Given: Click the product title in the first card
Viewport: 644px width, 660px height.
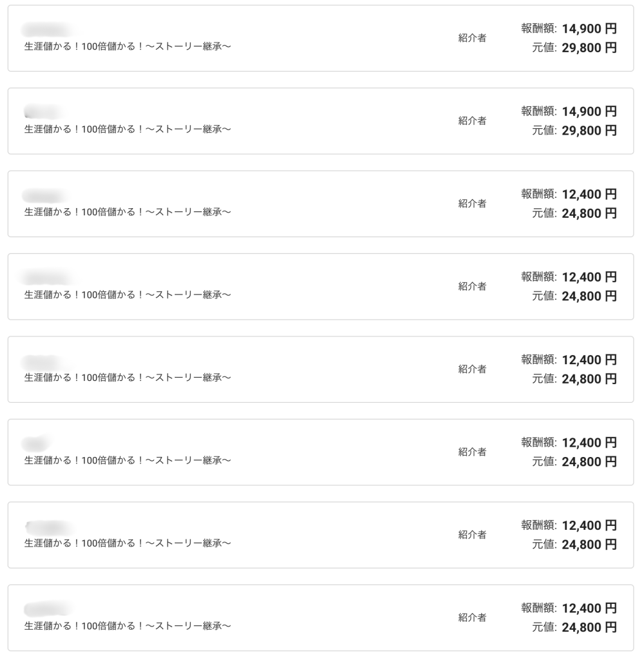Looking at the screenshot, I should coord(128,46).
